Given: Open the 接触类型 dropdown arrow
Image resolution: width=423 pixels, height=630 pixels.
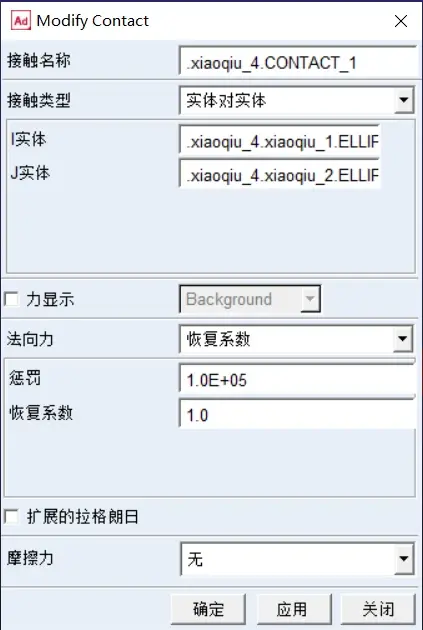Looking at the screenshot, I should pos(404,100).
